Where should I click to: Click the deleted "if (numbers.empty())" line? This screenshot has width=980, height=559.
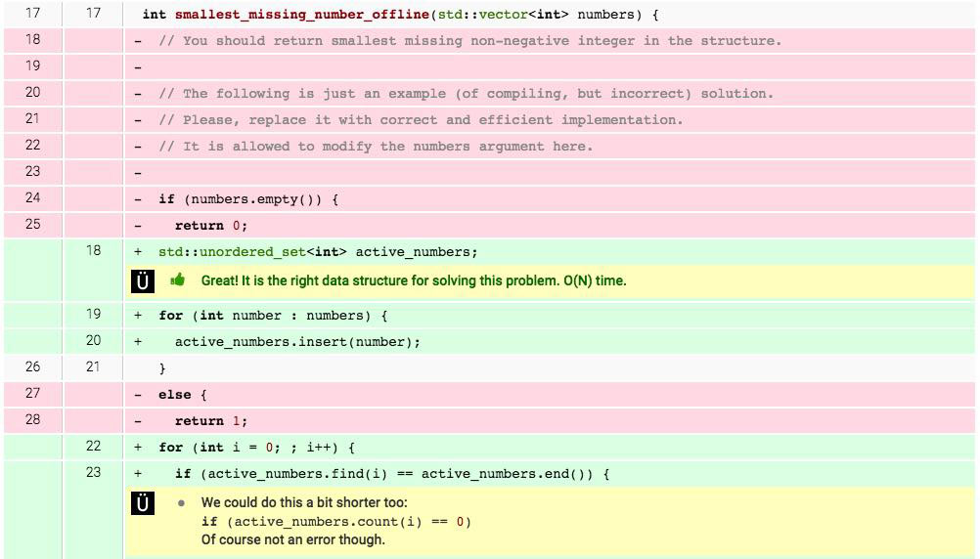pos(248,199)
